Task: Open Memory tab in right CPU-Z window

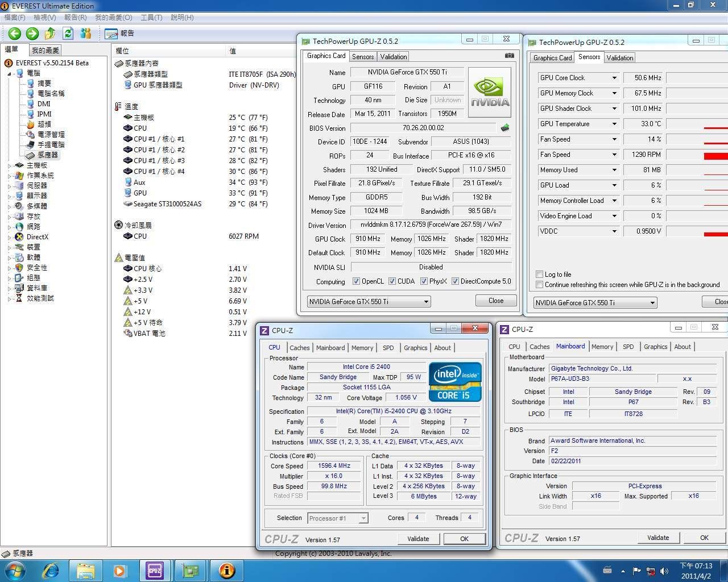Action: 602,347
